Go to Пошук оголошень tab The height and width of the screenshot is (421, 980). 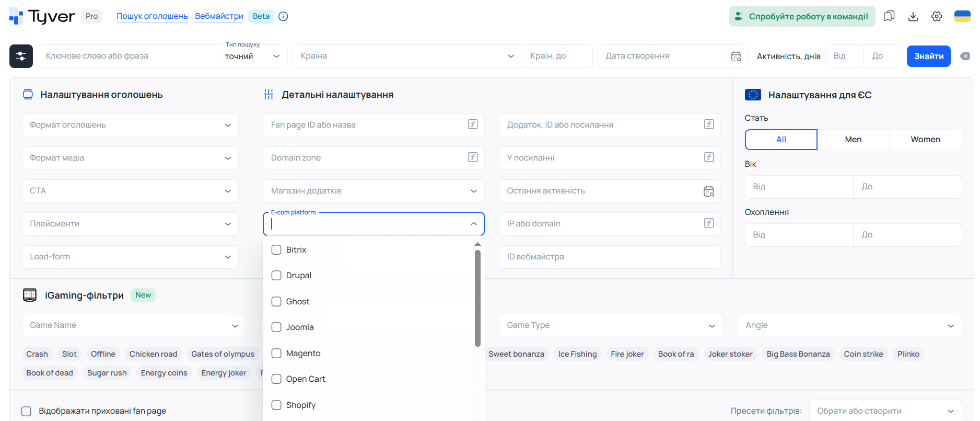[152, 16]
